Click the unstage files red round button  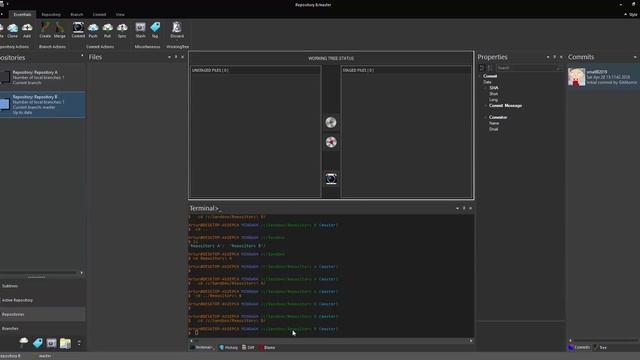coord(331,142)
